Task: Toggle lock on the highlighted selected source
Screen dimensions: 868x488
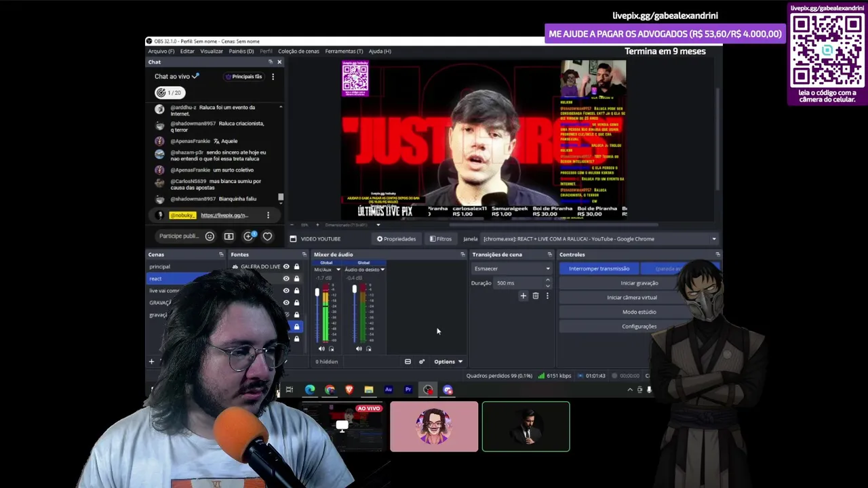Action: [x=296, y=327]
